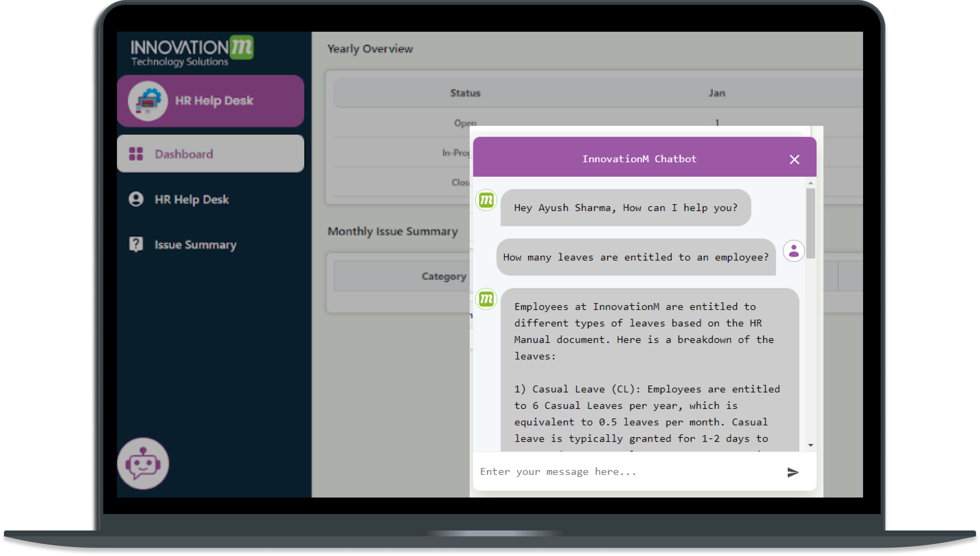
Task: Click the chat scrollbar up arrow
Action: pos(811,183)
